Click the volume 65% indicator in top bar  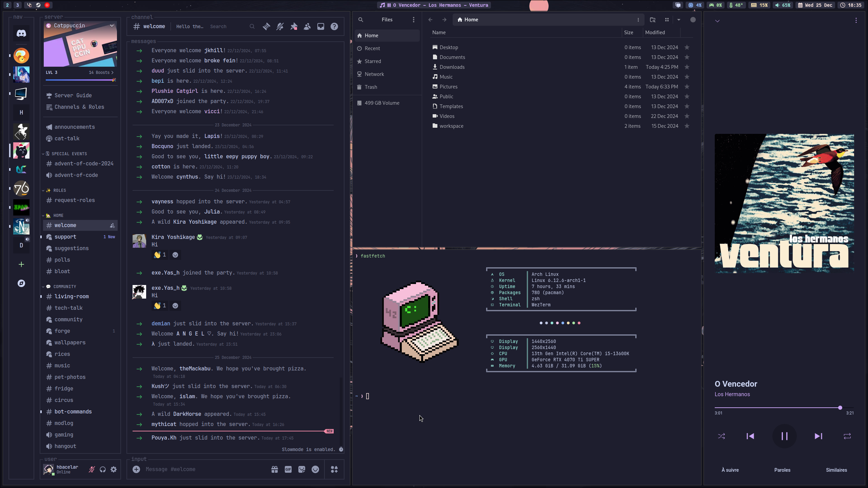783,5
